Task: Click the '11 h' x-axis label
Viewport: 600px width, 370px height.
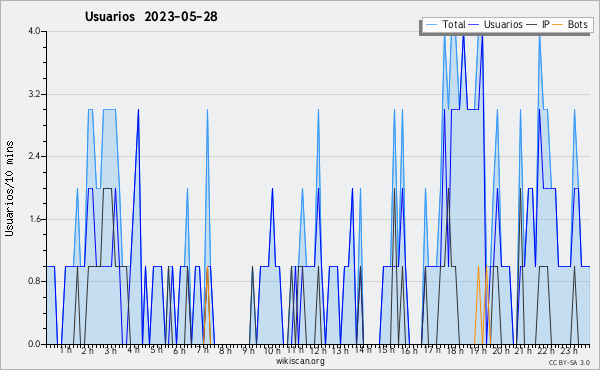Action: (295, 350)
